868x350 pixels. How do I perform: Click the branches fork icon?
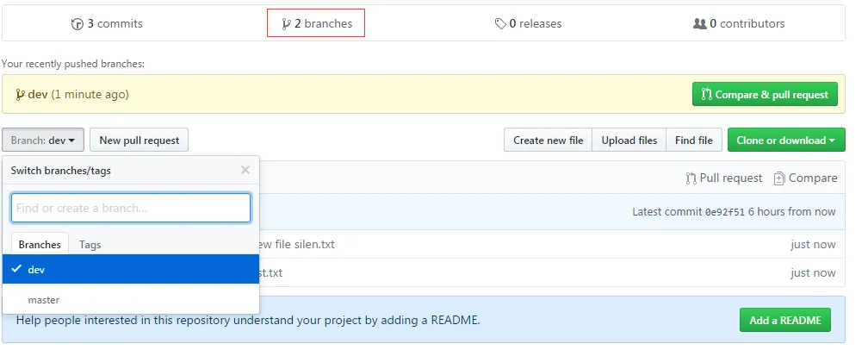[287, 24]
